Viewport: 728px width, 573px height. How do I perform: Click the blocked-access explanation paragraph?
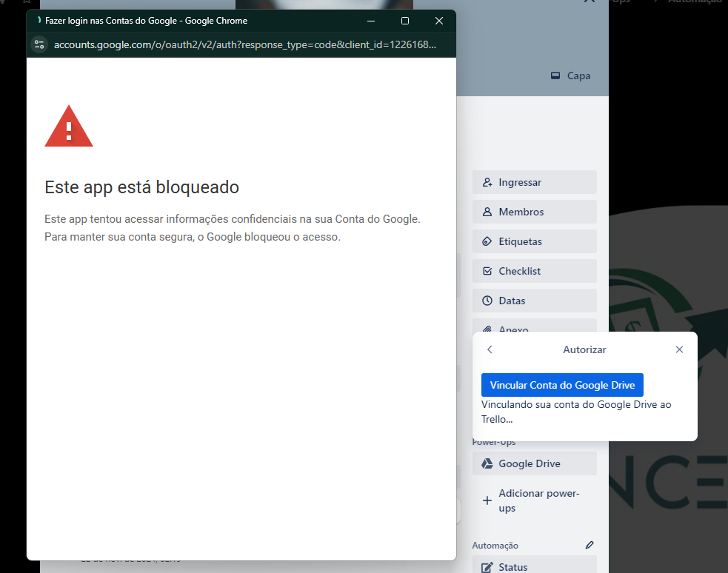coord(232,228)
